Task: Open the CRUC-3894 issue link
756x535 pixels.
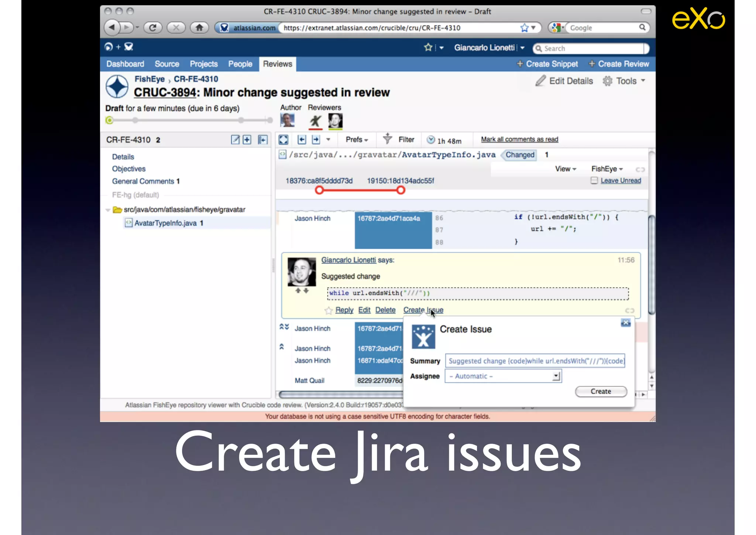Action: [165, 92]
